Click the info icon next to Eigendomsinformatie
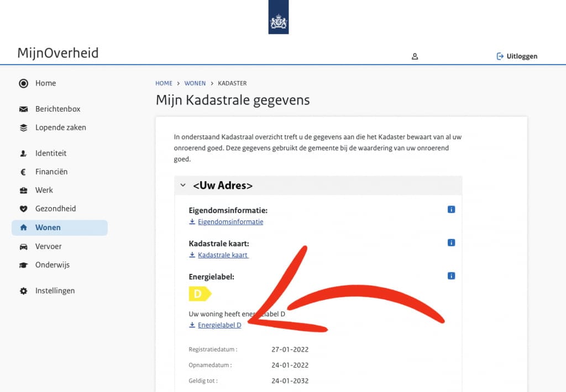566x392 pixels. tap(452, 209)
